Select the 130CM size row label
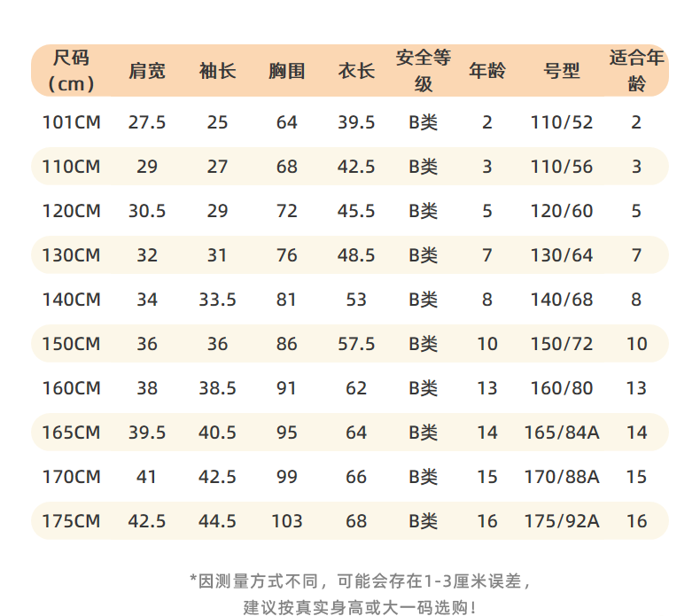Viewport: 700px width, 616px height. click(x=71, y=255)
